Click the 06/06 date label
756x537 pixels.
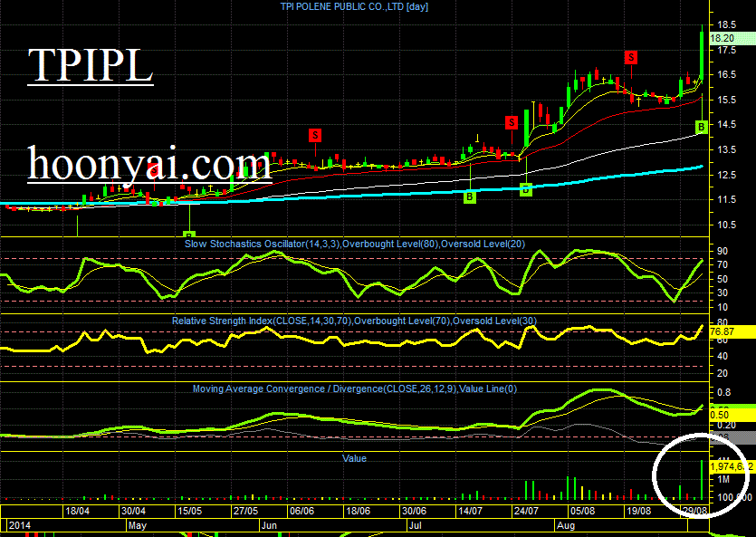click(x=301, y=511)
